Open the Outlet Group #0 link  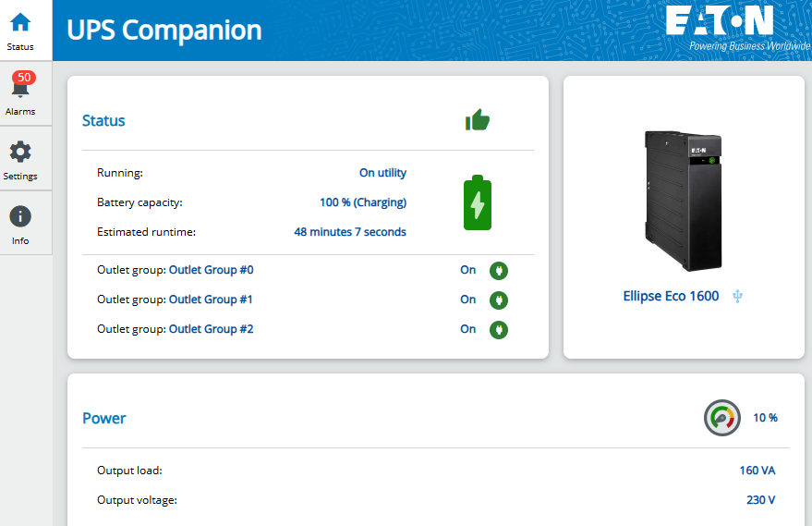click(212, 270)
